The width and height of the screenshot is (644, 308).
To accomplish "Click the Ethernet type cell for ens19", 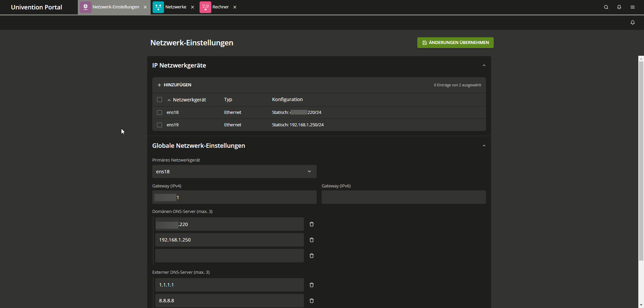I will [233, 125].
